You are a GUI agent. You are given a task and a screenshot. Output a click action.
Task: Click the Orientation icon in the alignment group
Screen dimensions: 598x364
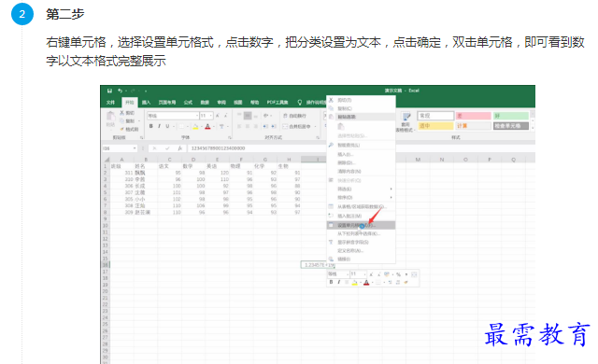click(x=265, y=116)
